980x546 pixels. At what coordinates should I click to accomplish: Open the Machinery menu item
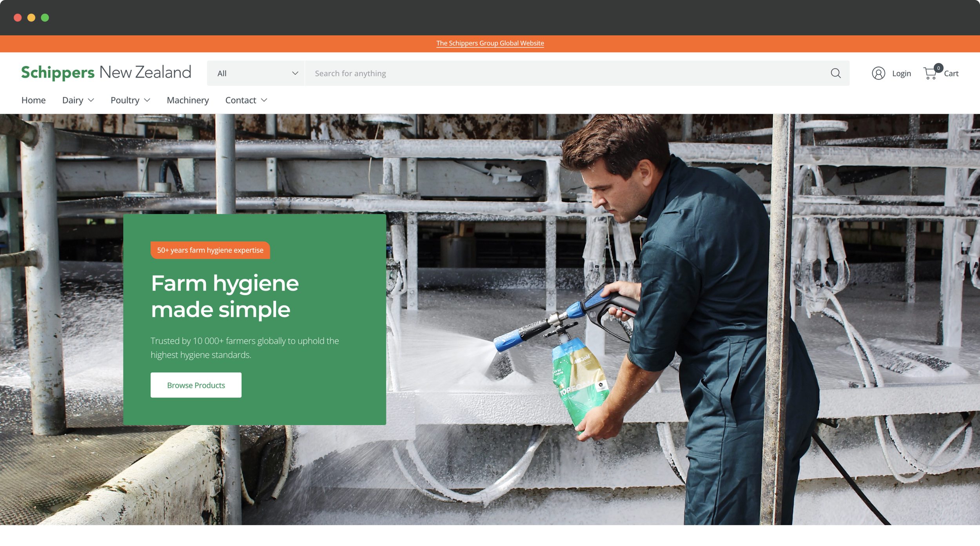188,100
